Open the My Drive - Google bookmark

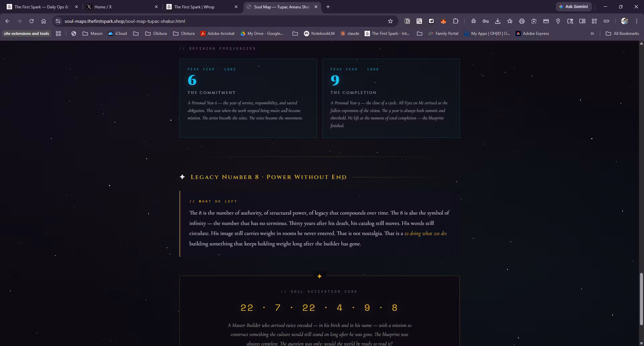pyautogui.click(x=262, y=34)
